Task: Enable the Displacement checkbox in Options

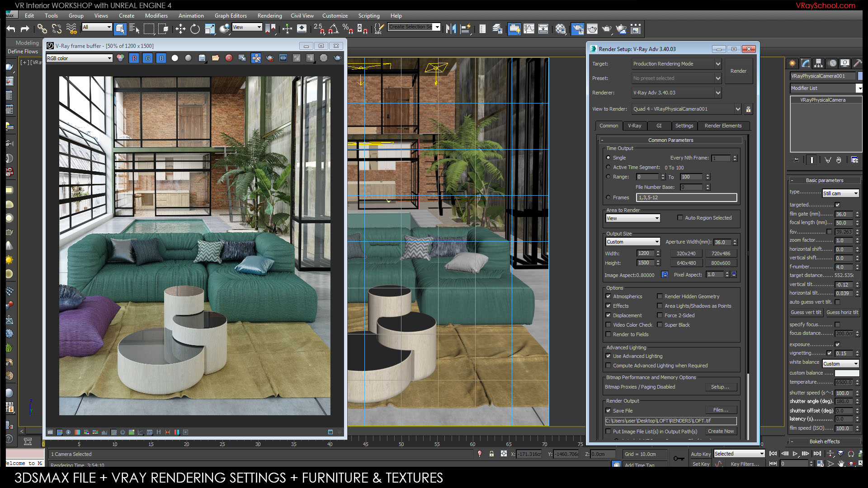Action: point(609,315)
